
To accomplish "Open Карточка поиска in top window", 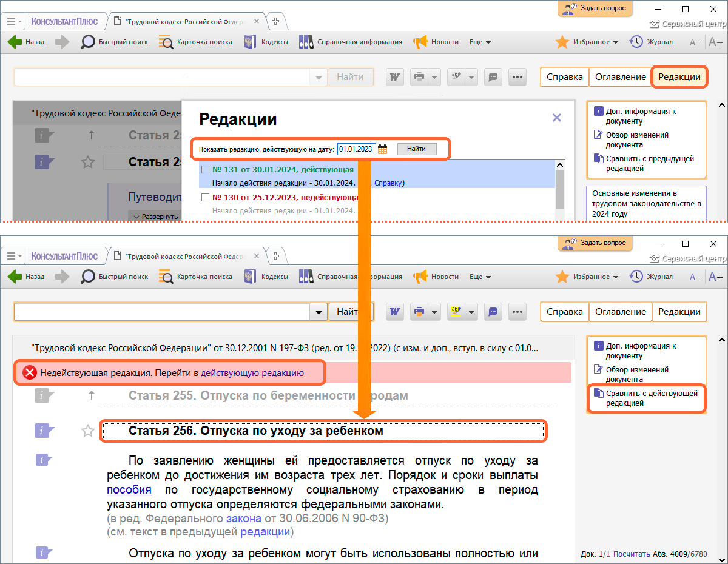I will [x=195, y=42].
